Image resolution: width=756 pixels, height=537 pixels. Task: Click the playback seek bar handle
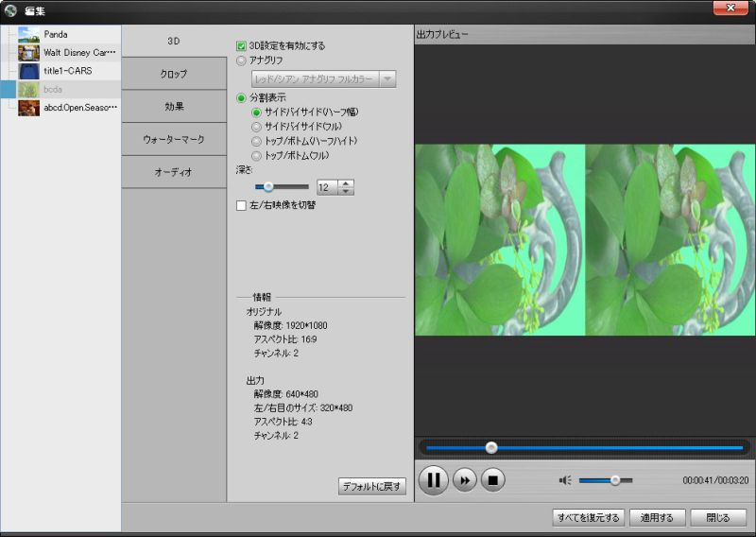coord(491,448)
